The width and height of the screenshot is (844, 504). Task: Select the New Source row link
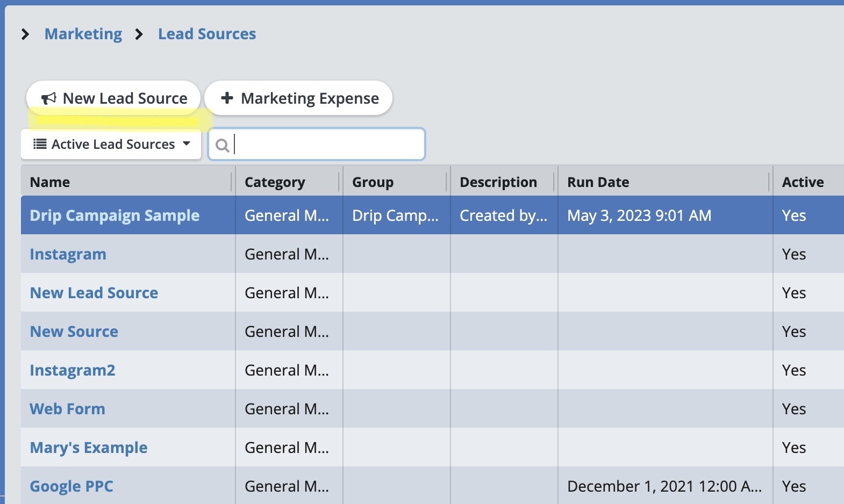click(x=74, y=332)
